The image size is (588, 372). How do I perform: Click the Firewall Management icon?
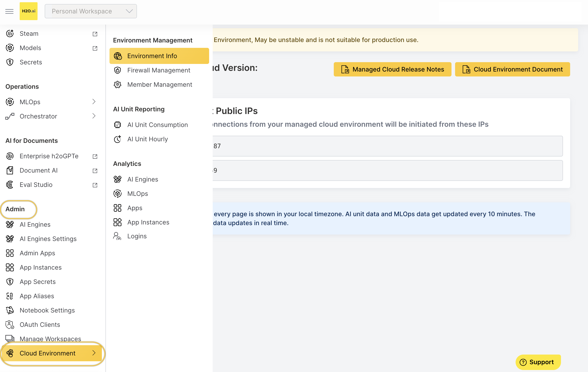click(118, 70)
